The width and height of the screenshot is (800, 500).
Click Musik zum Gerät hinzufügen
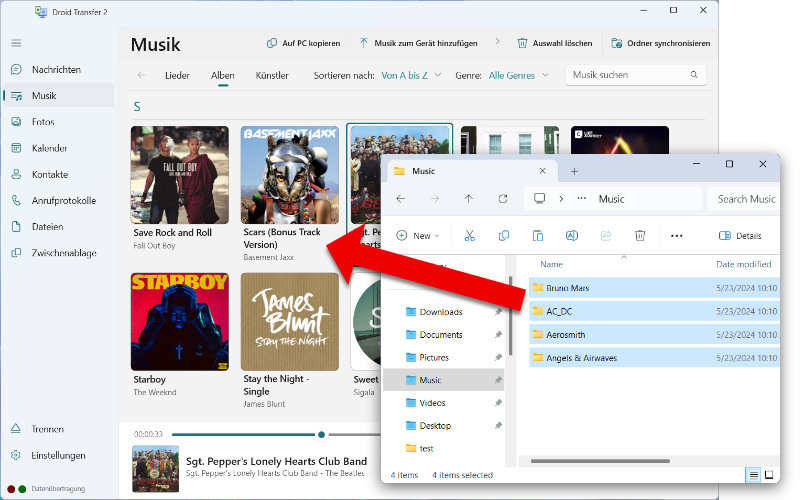tap(418, 43)
